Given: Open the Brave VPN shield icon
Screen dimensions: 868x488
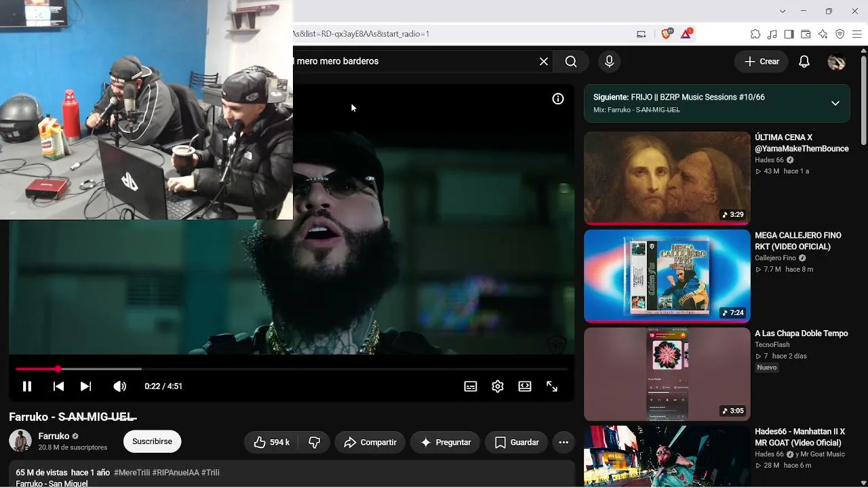Looking at the screenshot, I should (x=840, y=34).
